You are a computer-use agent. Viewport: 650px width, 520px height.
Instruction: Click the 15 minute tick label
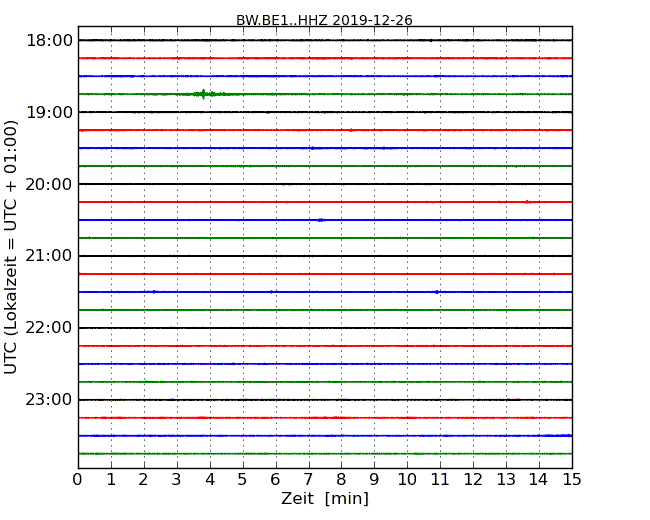(572, 480)
